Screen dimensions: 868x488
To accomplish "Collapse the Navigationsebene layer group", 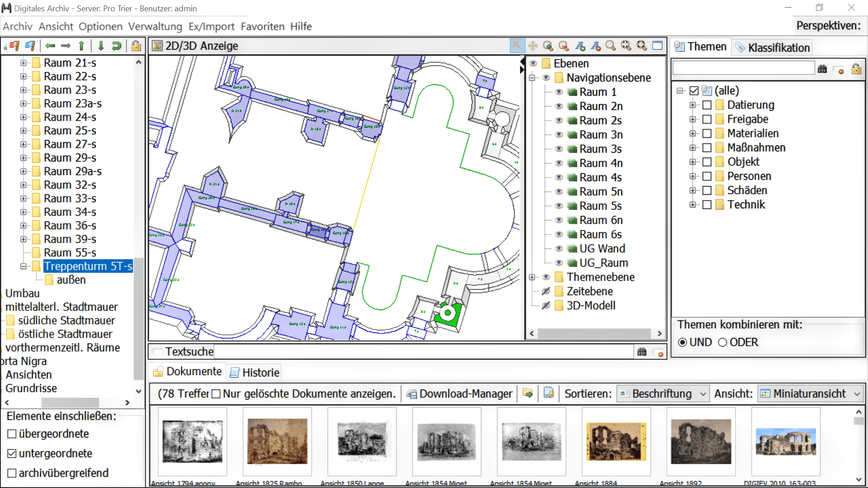I will point(532,78).
